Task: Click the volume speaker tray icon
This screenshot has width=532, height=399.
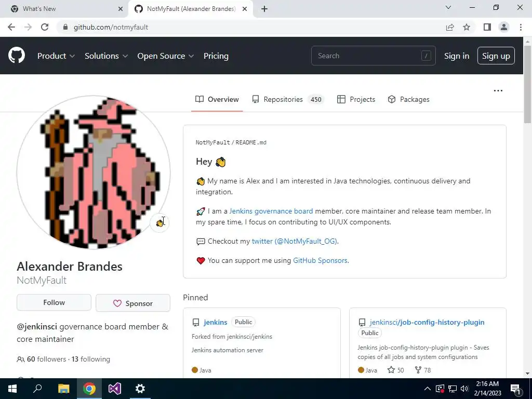Action: (464, 389)
